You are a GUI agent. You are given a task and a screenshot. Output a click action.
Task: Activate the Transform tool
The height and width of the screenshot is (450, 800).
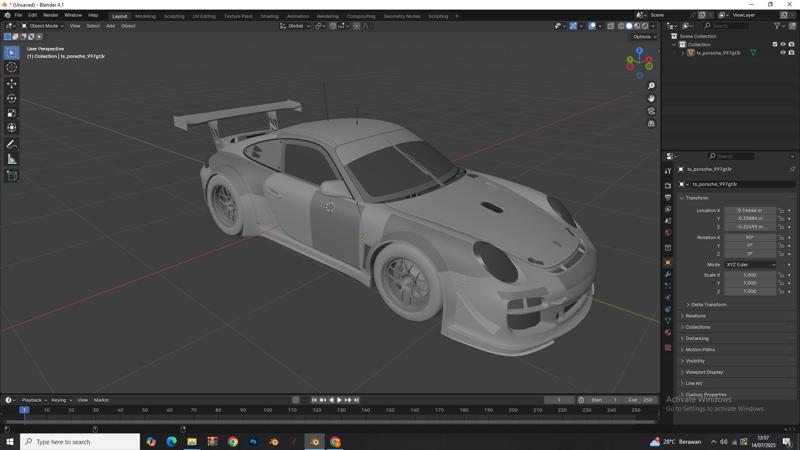point(11,128)
